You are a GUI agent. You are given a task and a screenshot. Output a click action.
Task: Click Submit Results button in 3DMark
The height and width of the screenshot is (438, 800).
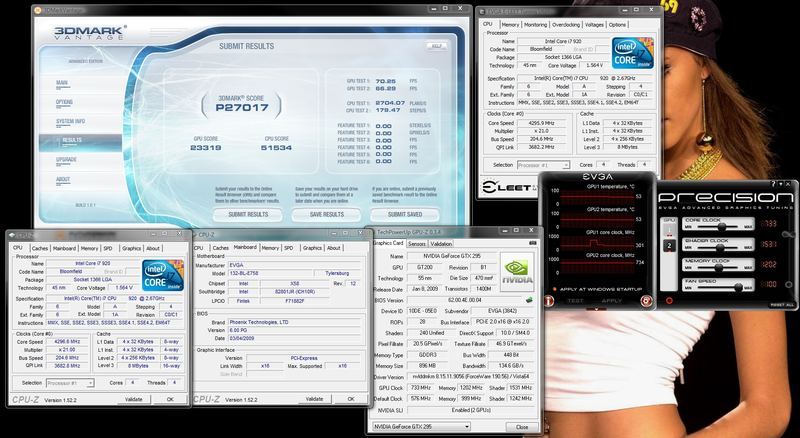[x=248, y=214]
